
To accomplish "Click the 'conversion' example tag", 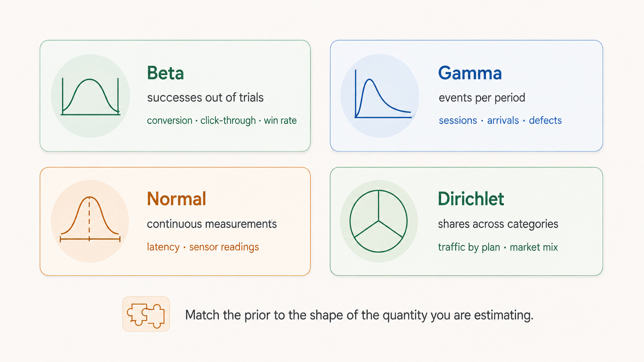I will coord(170,121).
